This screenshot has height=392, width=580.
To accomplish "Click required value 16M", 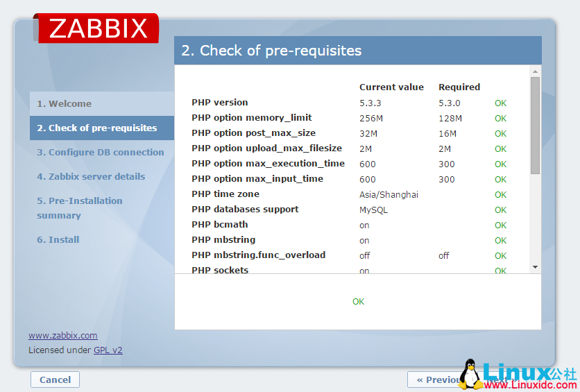I will click(447, 133).
